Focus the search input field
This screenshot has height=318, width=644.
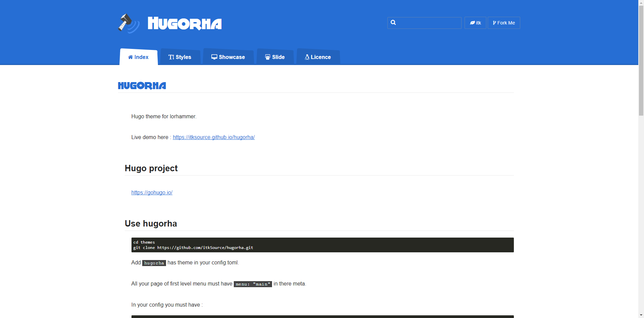(424, 23)
